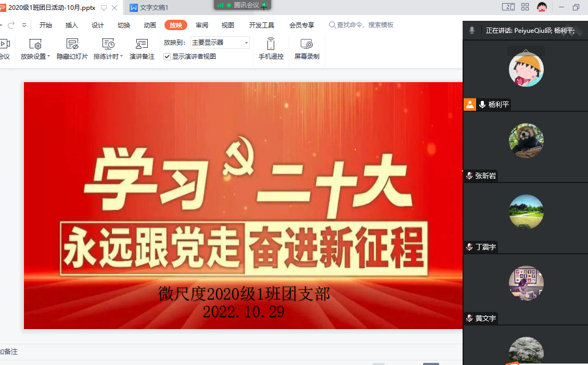Open the 文字文稿1 document tab

(154, 8)
